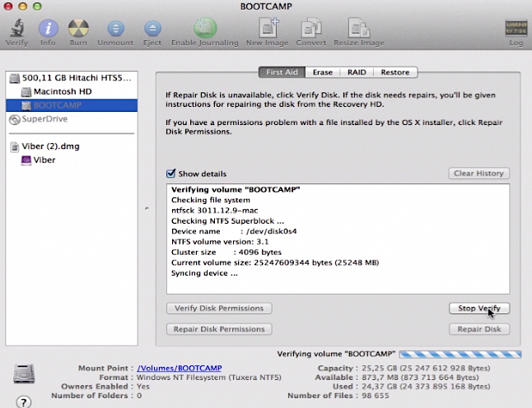Image resolution: width=532 pixels, height=408 pixels.
Task: Click the sidebar splitter handle dot
Action: pos(147,208)
